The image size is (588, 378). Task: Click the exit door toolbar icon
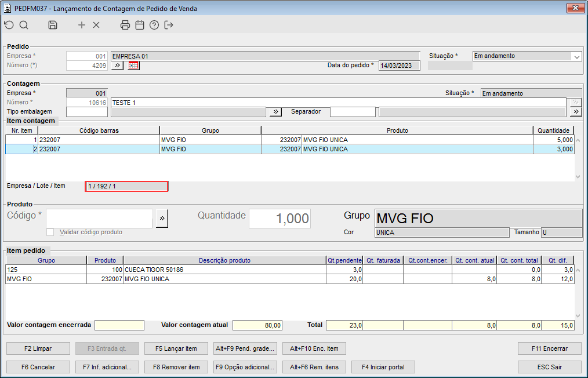(169, 25)
